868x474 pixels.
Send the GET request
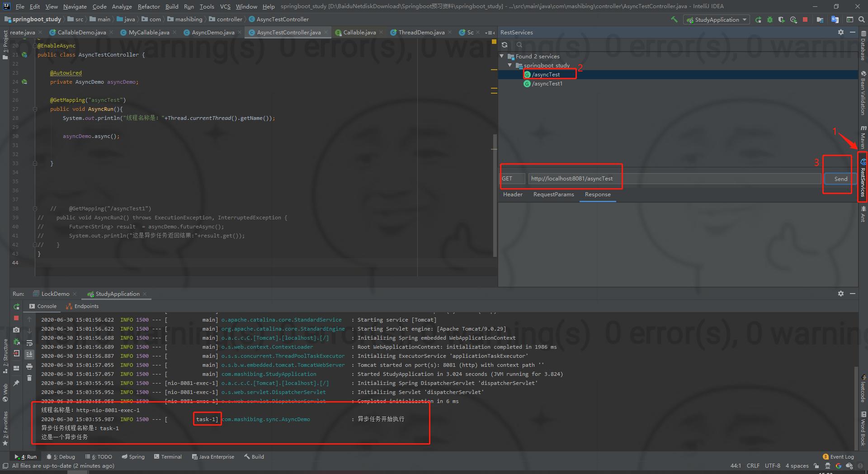pyautogui.click(x=840, y=179)
